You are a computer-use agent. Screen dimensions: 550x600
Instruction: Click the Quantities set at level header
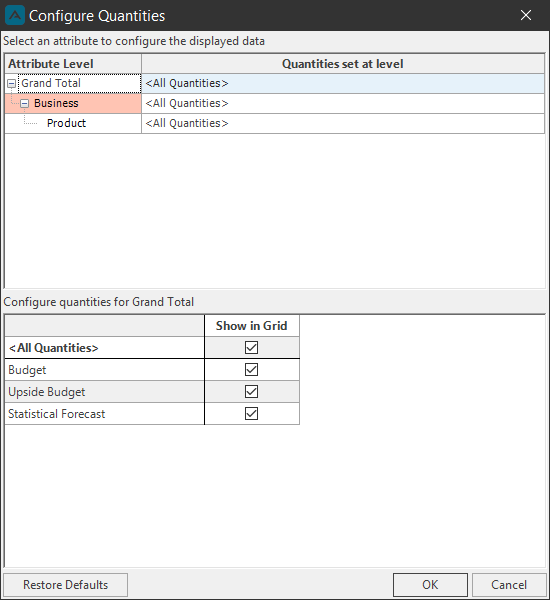click(343, 64)
